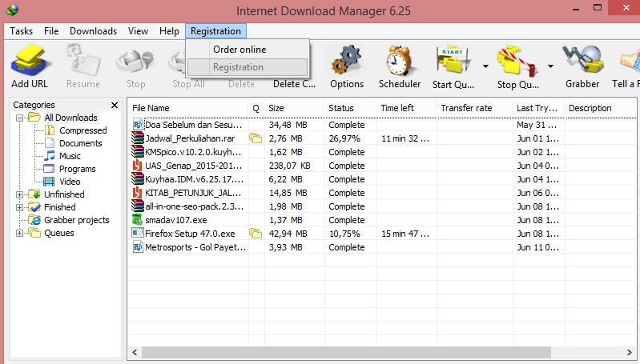Open the Tasks menu
Image resolution: width=640 pixels, height=364 pixels.
(x=21, y=31)
